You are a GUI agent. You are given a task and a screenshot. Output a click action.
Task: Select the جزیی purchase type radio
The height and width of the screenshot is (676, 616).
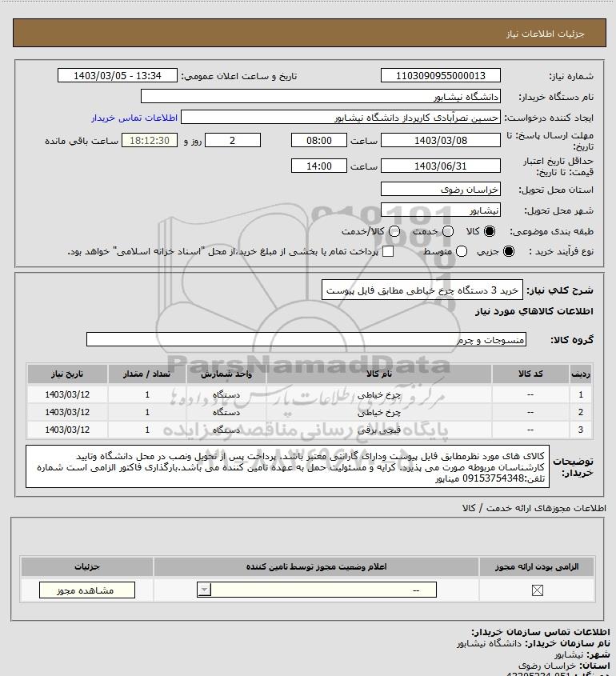point(509,251)
